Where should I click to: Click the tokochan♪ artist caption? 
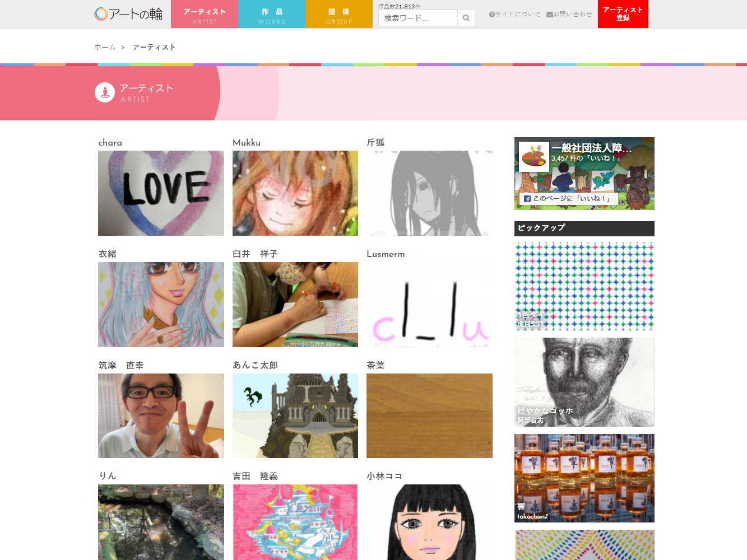(x=532, y=516)
